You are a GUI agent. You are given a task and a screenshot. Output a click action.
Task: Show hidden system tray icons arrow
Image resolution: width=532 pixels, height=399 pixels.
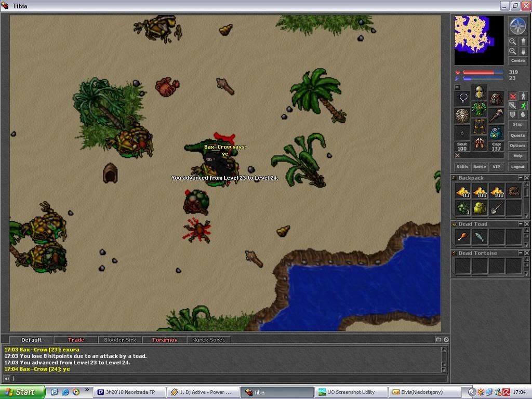pyautogui.click(x=472, y=392)
